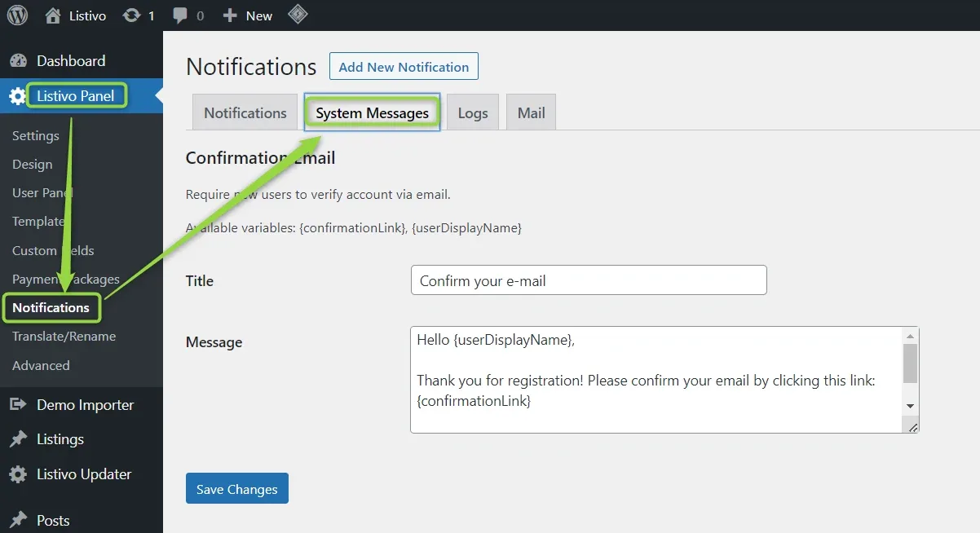Image resolution: width=980 pixels, height=533 pixels.
Task: Click the Add New Notification button
Action: [404, 67]
